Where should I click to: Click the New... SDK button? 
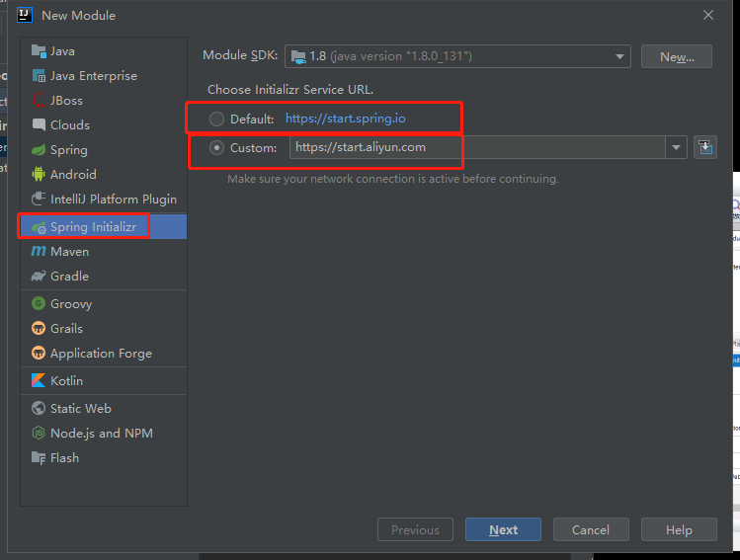(677, 56)
